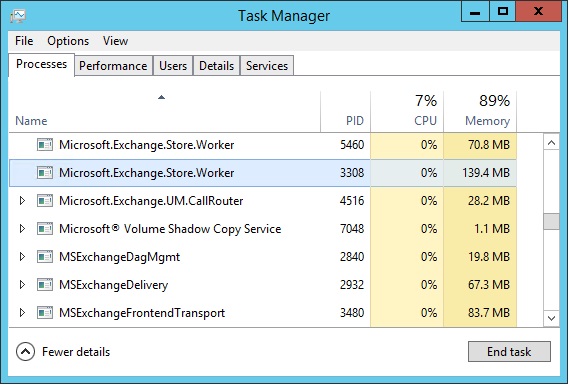Open the Services tab
Screen dimensions: 569x385
click(x=267, y=66)
